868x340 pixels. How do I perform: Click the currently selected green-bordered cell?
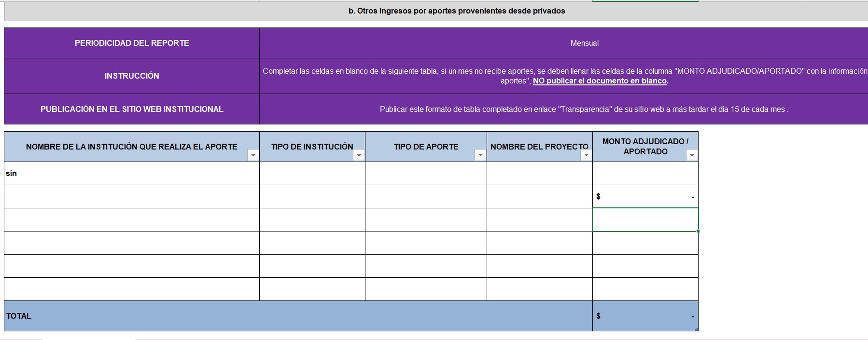pos(645,220)
